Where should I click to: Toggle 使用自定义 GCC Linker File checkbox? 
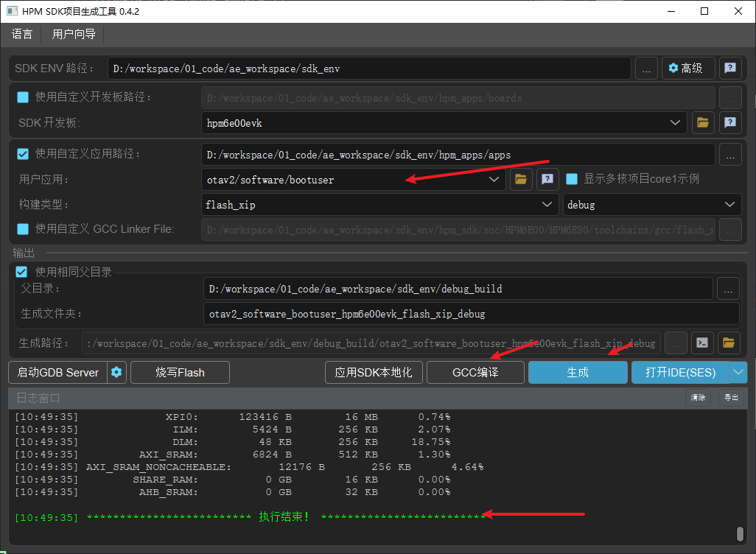pos(23,229)
